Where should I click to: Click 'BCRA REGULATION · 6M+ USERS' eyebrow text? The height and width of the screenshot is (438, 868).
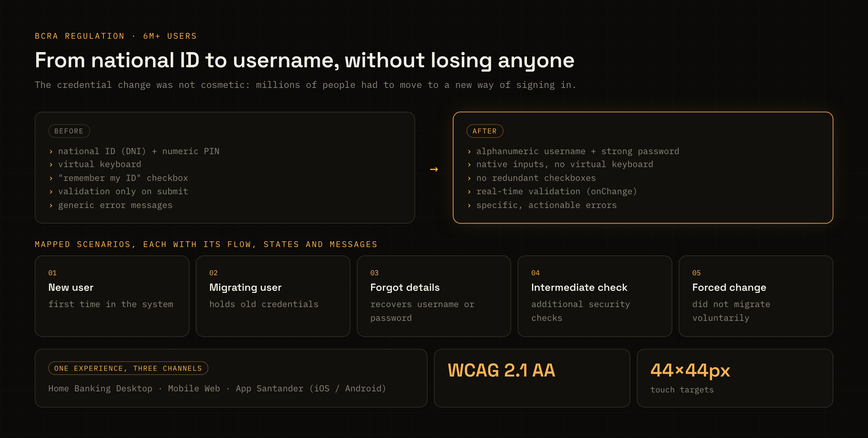116,36
